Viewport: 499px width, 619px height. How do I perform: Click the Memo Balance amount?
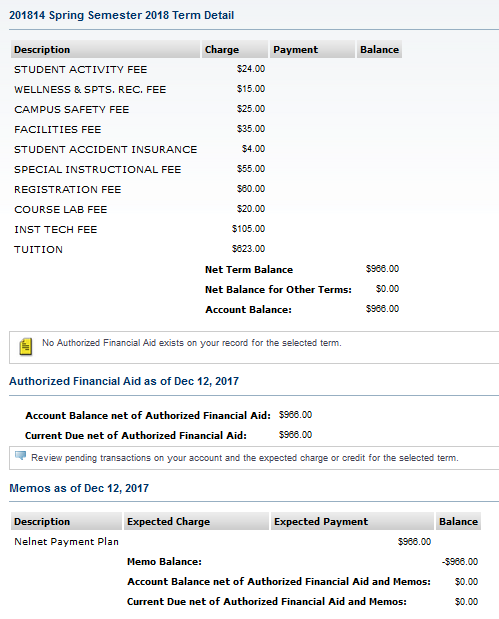click(460, 562)
